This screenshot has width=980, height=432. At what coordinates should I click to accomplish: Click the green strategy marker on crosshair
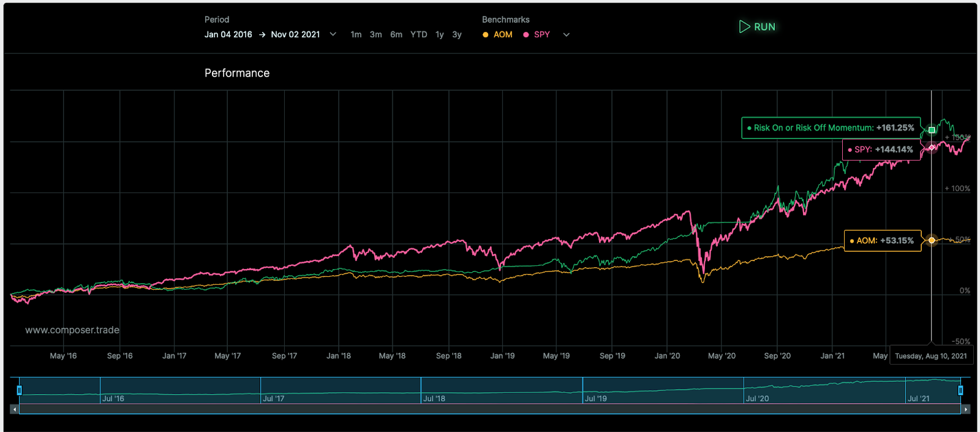point(932,130)
